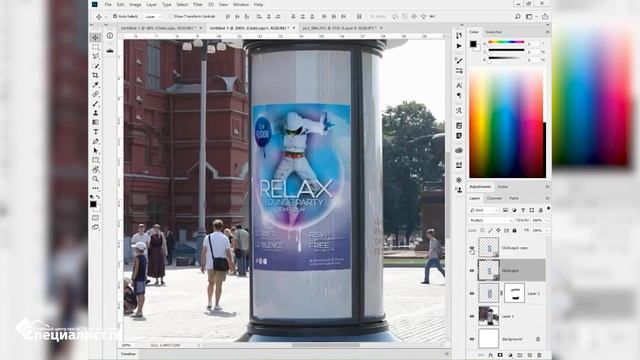Viewport: 640px width, 360px height.
Task: Close the Untitled-1 @ 200% document tab
Action: (293, 28)
